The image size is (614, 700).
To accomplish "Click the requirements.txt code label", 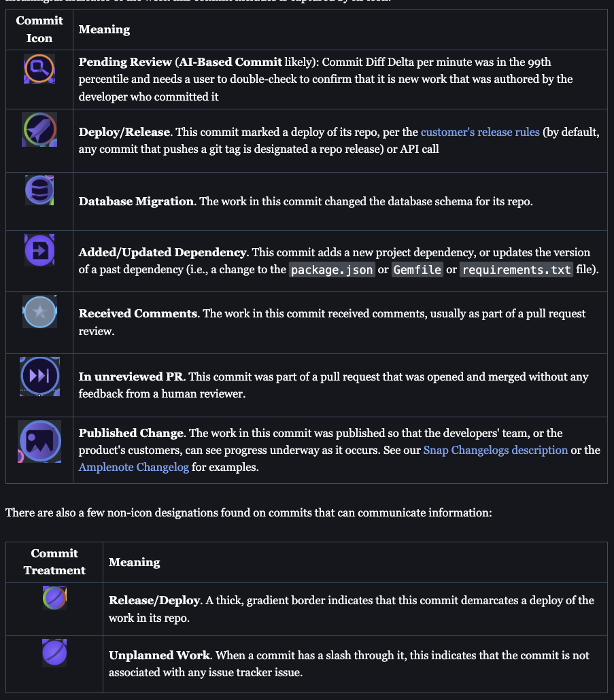I will [517, 270].
